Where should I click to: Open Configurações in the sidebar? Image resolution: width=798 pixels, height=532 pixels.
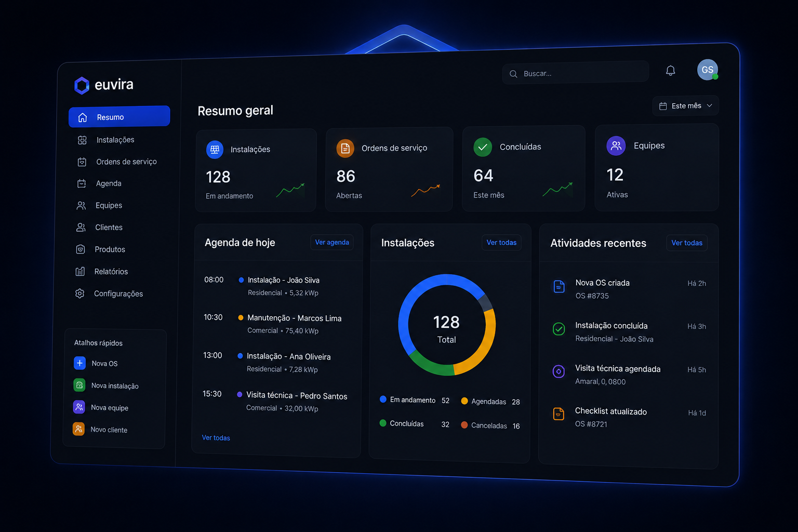pyautogui.click(x=118, y=294)
